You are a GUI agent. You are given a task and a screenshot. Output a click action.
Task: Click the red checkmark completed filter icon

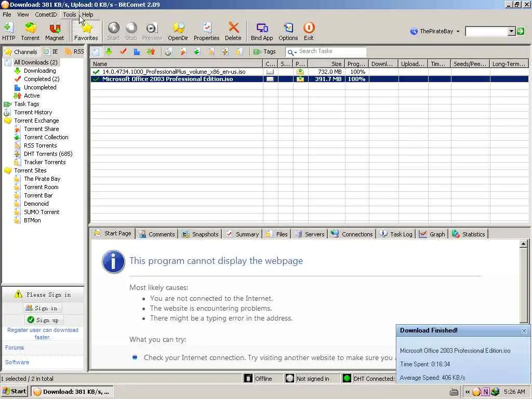(x=123, y=51)
